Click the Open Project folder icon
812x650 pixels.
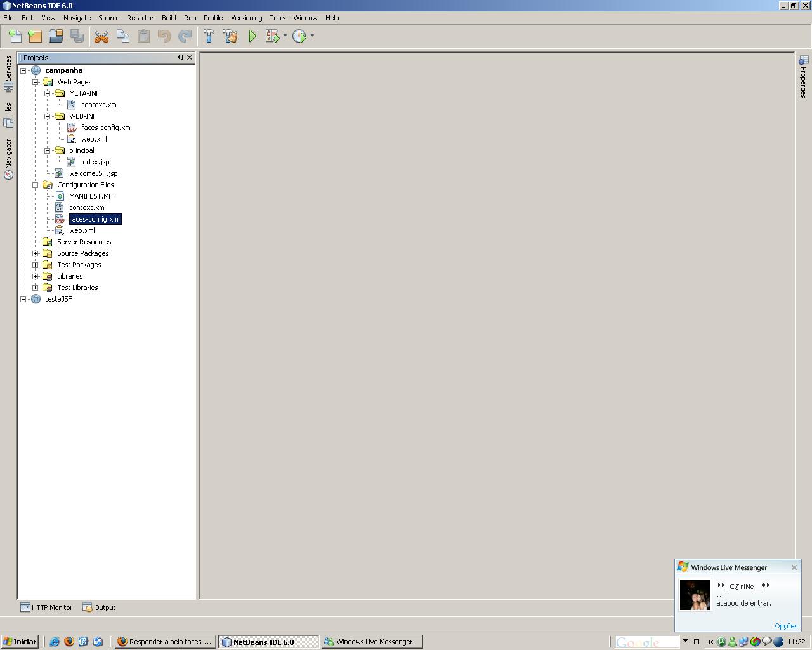(56, 36)
